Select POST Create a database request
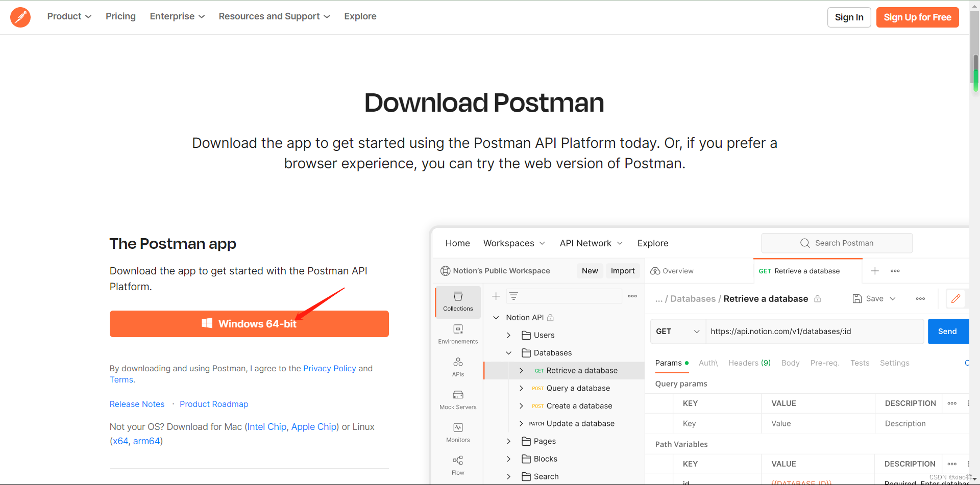The width and height of the screenshot is (980, 485). 572,406
